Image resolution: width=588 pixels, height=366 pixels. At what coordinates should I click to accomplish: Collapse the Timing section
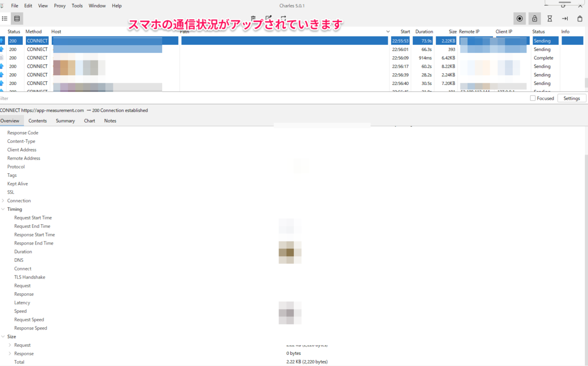click(x=3, y=209)
